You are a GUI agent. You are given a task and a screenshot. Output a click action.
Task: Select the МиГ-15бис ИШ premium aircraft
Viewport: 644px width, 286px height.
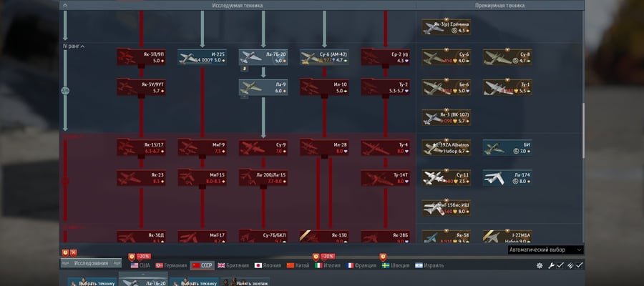point(447,208)
